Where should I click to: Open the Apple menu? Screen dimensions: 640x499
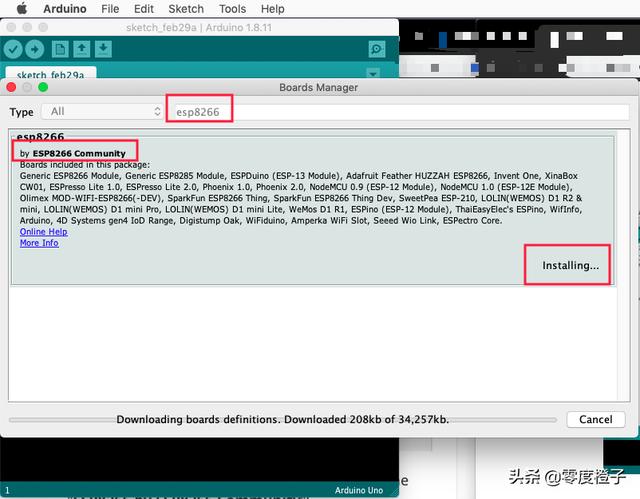pyautogui.click(x=22, y=9)
